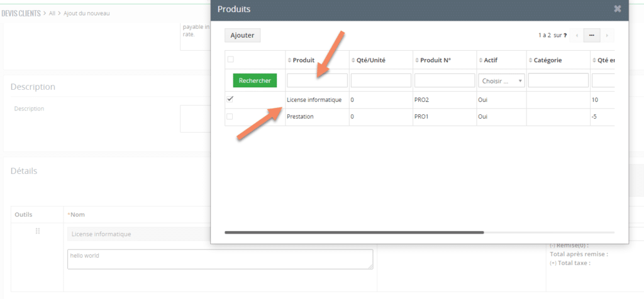Open DEVIS CLIENTS breadcrumb module link
This screenshot has width=644, height=299.
coord(21,13)
